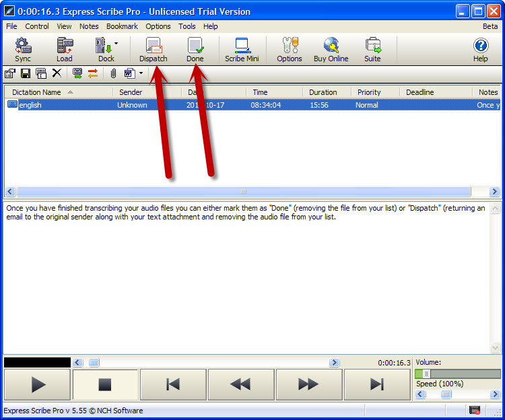Click the notes area scroll-up arrow

[x=495, y=208]
